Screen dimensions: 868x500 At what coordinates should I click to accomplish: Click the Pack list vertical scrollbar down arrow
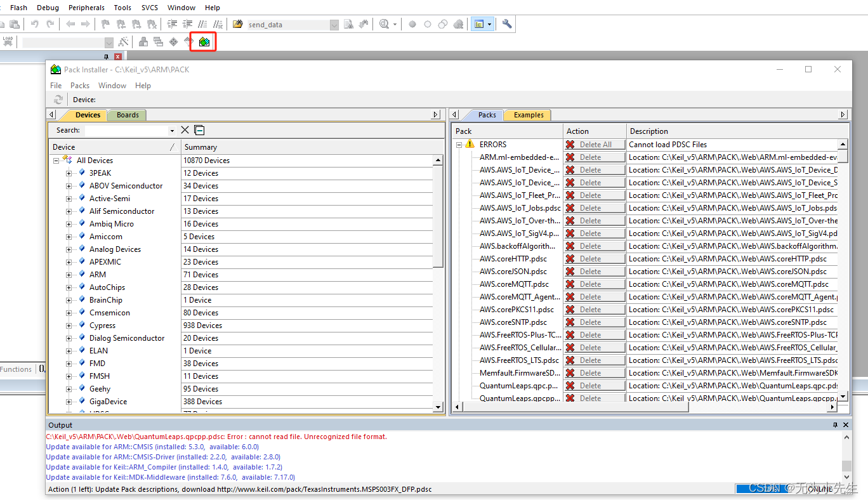pyautogui.click(x=843, y=397)
